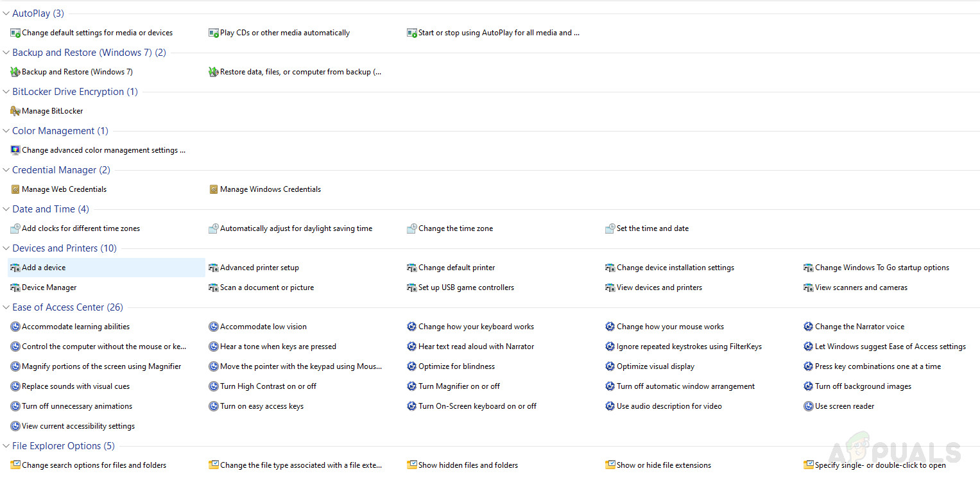
Task: Click the Change the Narrator voice icon
Action: click(x=809, y=327)
